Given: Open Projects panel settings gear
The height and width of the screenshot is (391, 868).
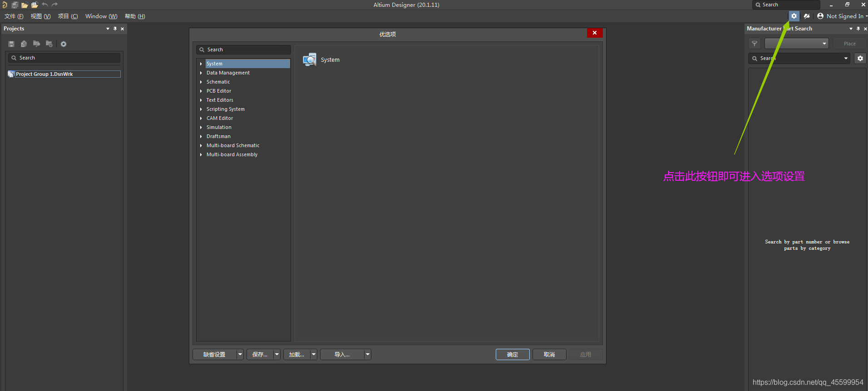Looking at the screenshot, I should tap(64, 44).
